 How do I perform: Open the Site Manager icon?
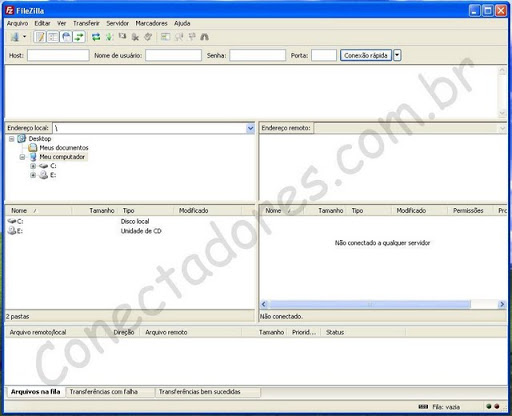(x=14, y=37)
